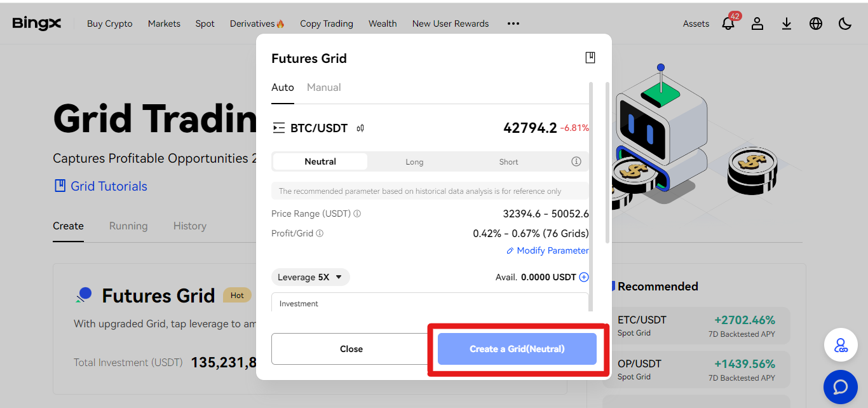This screenshot has height=408, width=868.
Task: Toggle dark mode moon icon
Action: coord(845,24)
